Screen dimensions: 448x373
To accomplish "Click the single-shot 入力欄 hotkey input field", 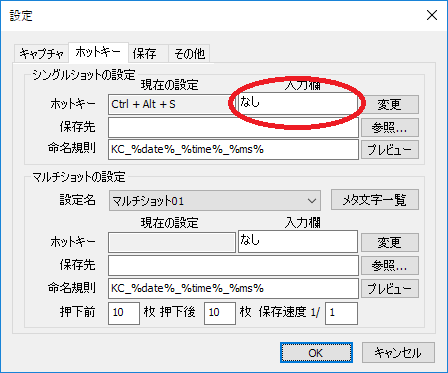I will (x=298, y=104).
